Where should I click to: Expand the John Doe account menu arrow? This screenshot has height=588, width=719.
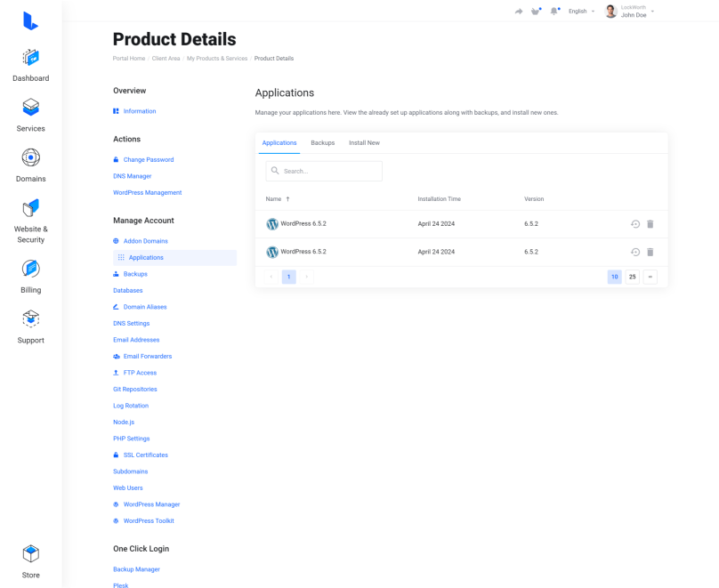[x=652, y=12]
